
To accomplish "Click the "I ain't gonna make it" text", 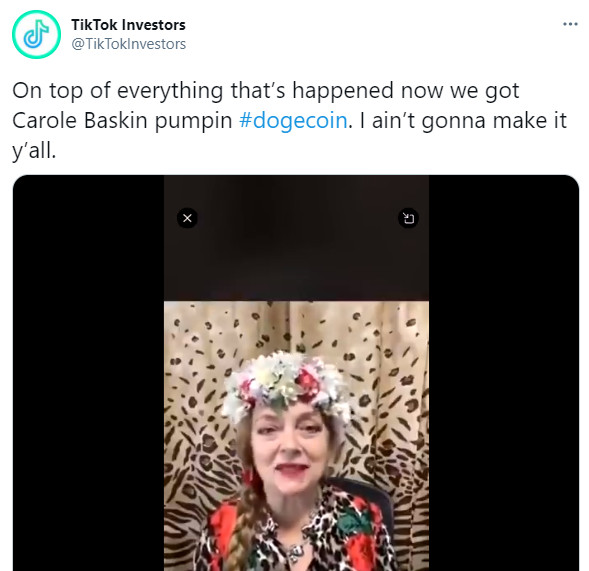I will pyautogui.click(x=463, y=121).
